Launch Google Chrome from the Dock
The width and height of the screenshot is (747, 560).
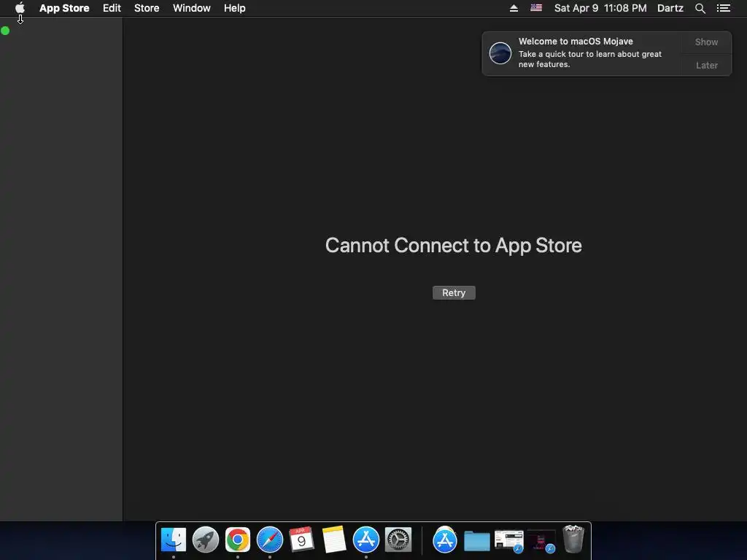coord(238,540)
